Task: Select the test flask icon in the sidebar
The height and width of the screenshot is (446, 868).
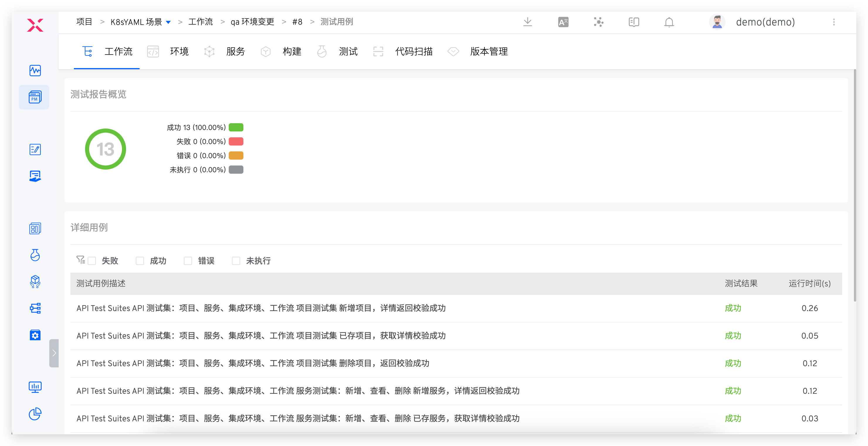Action: (35, 255)
